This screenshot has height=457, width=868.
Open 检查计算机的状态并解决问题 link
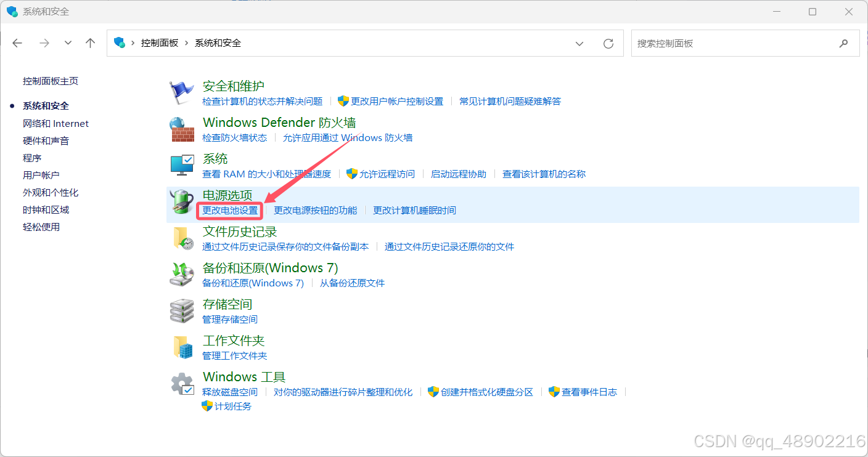263,102
